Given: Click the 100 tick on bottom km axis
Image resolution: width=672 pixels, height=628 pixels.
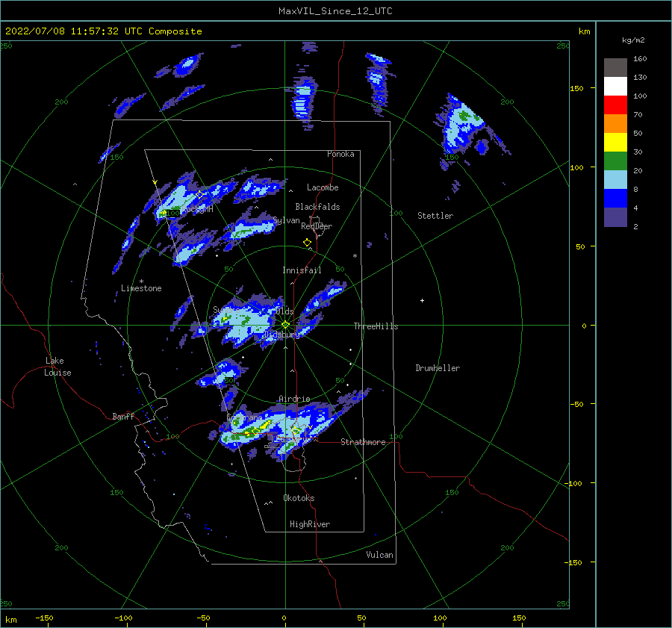Looking at the screenshot, I should point(440,618).
